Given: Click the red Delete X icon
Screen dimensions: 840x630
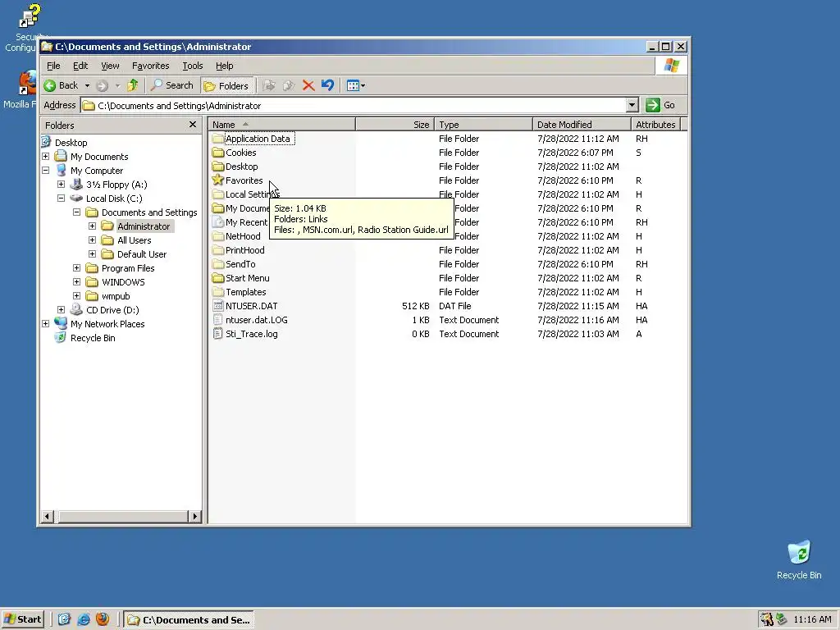Looking at the screenshot, I should (x=308, y=85).
